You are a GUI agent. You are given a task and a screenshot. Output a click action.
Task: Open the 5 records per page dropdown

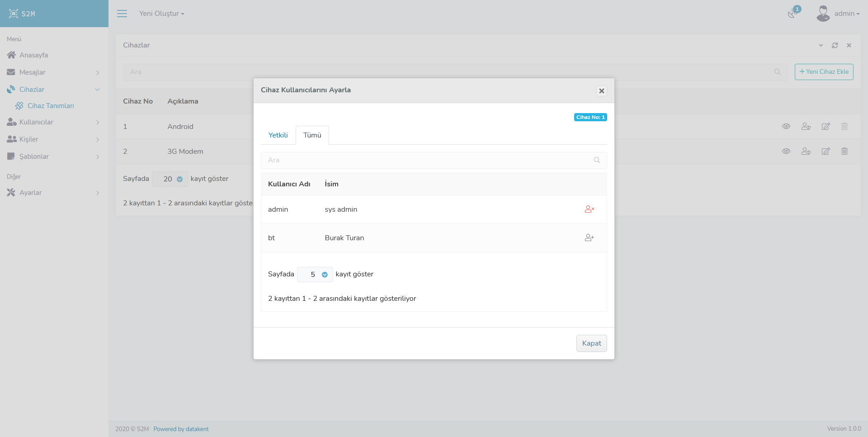(x=315, y=275)
